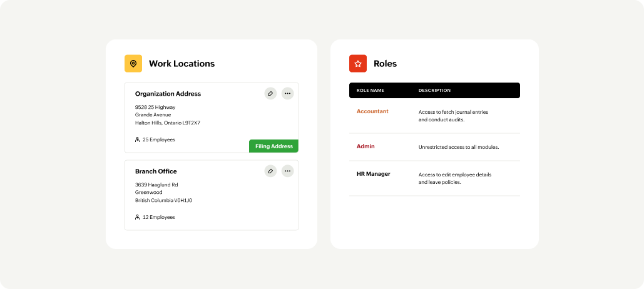Open more options menu for Branch Office
Screen dimensions: 644x289
287,171
